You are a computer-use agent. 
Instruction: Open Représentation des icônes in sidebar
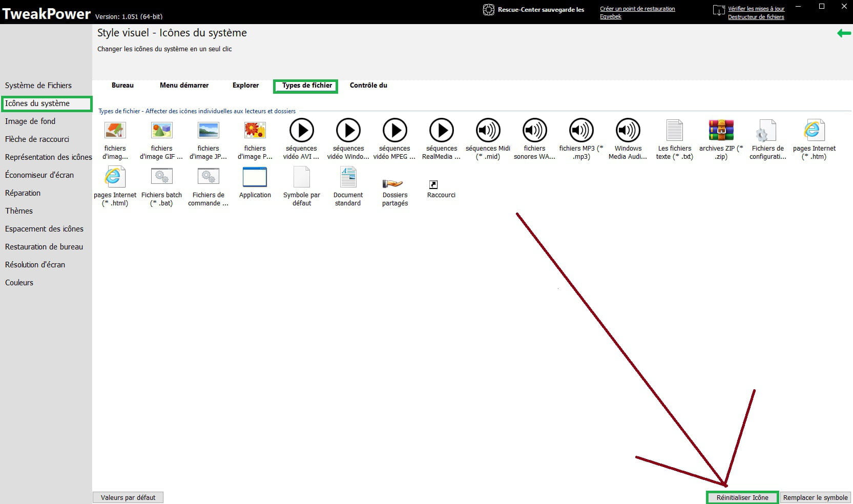48,157
